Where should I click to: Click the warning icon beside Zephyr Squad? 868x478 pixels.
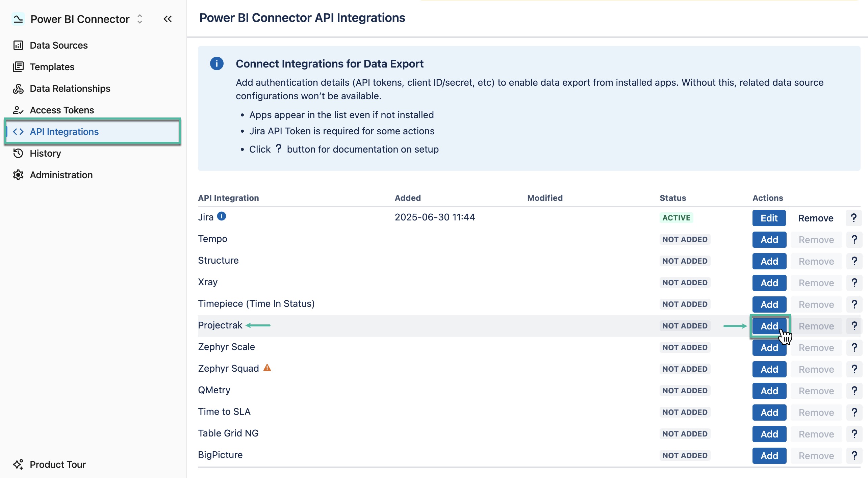267,368
